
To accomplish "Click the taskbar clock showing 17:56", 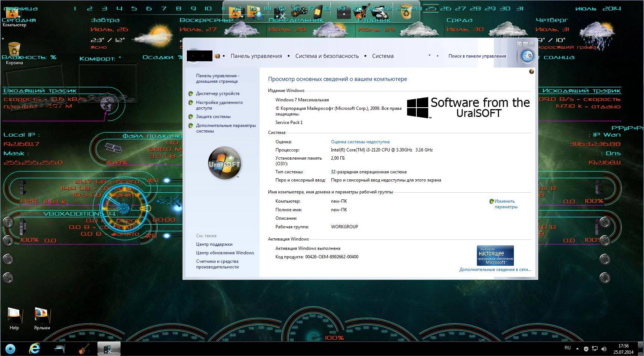I will tap(623, 349).
